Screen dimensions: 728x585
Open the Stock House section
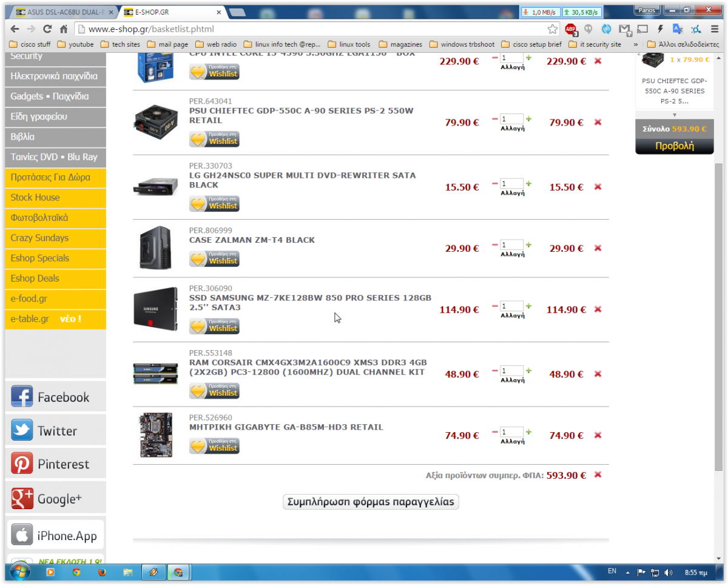coord(55,197)
